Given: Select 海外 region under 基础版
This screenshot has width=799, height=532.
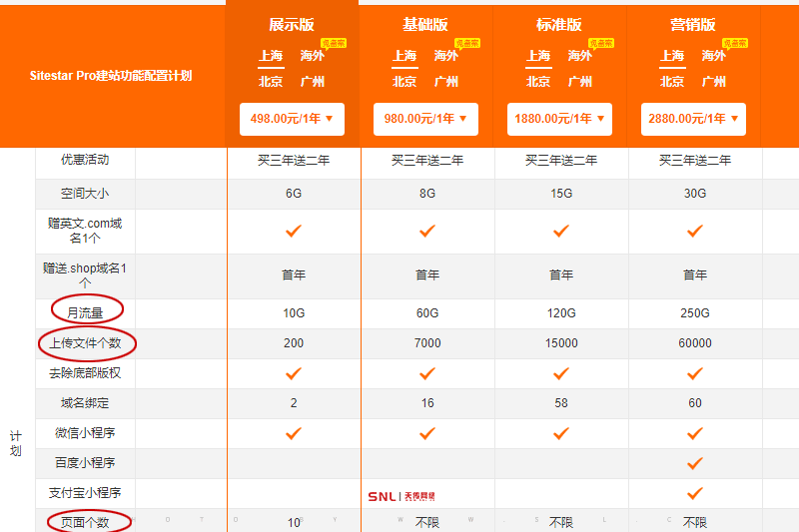Looking at the screenshot, I should [x=445, y=56].
